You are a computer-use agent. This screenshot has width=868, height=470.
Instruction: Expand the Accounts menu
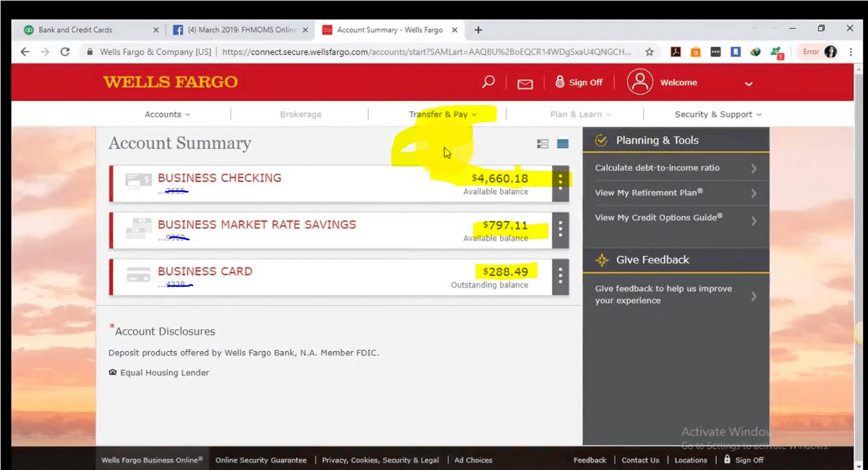[168, 115]
